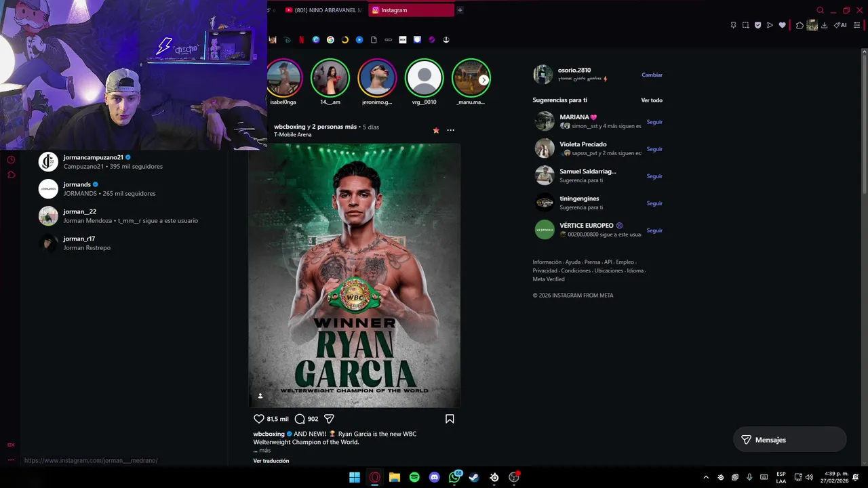
Task: Follow tiningengines via Seguir
Action: click(654, 203)
